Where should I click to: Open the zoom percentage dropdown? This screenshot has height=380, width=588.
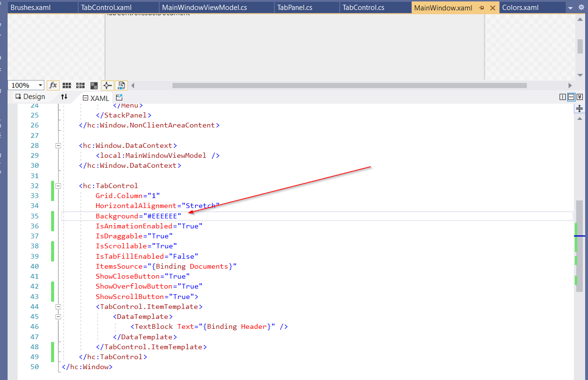click(x=40, y=85)
